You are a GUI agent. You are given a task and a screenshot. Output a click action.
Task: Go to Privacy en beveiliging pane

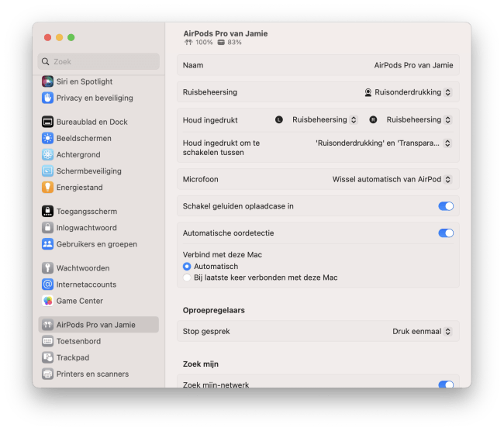(x=95, y=98)
